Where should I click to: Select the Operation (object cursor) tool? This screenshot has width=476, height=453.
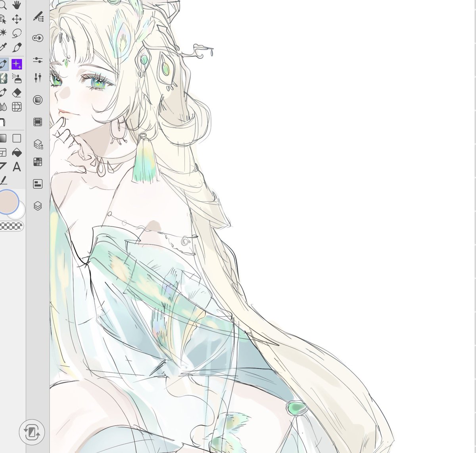[x=2, y=19]
